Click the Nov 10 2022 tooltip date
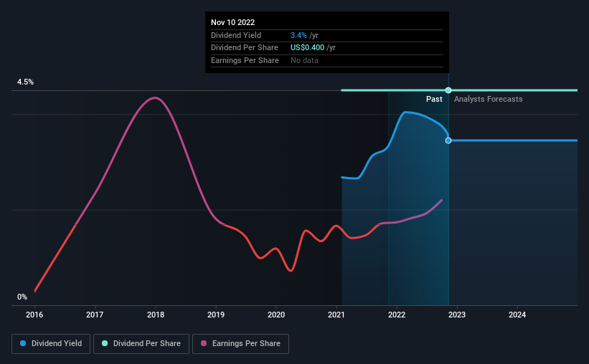 (x=233, y=22)
